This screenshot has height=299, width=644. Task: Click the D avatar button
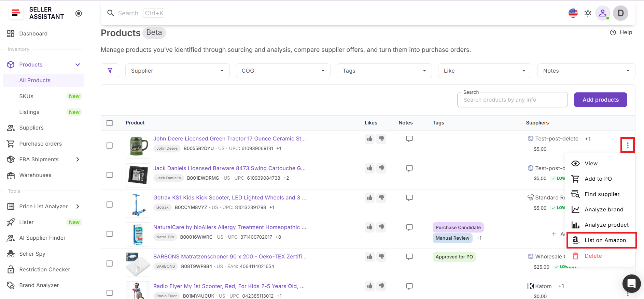point(620,13)
